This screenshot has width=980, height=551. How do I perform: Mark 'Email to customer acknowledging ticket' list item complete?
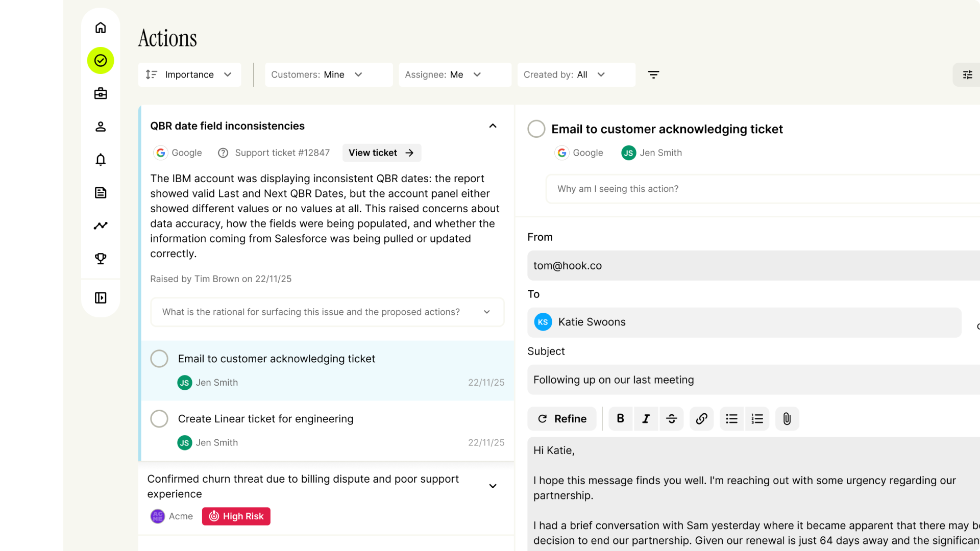tap(159, 359)
